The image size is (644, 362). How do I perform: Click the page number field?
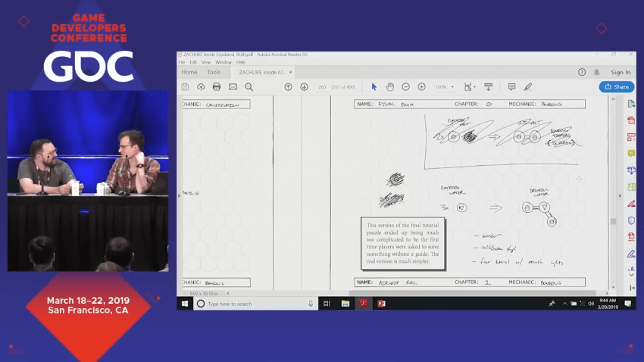coord(322,87)
